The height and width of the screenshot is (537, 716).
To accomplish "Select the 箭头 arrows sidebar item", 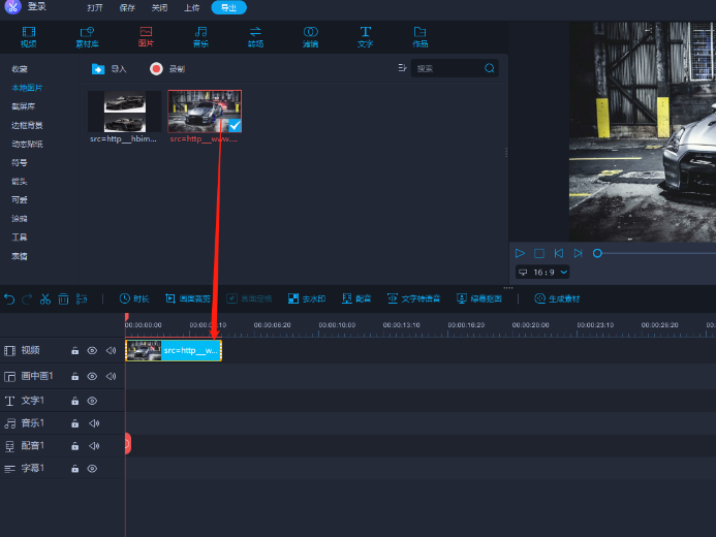I will 19,181.
